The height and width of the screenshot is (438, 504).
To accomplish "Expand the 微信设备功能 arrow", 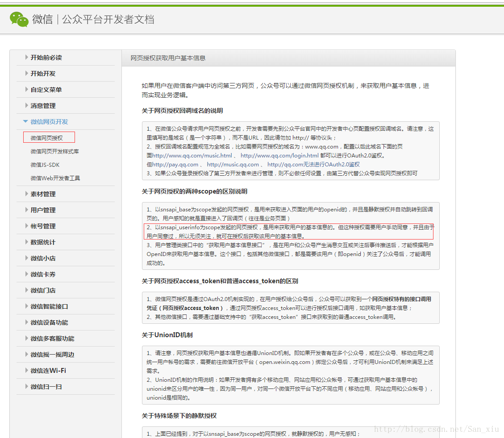I will click(x=26, y=322).
